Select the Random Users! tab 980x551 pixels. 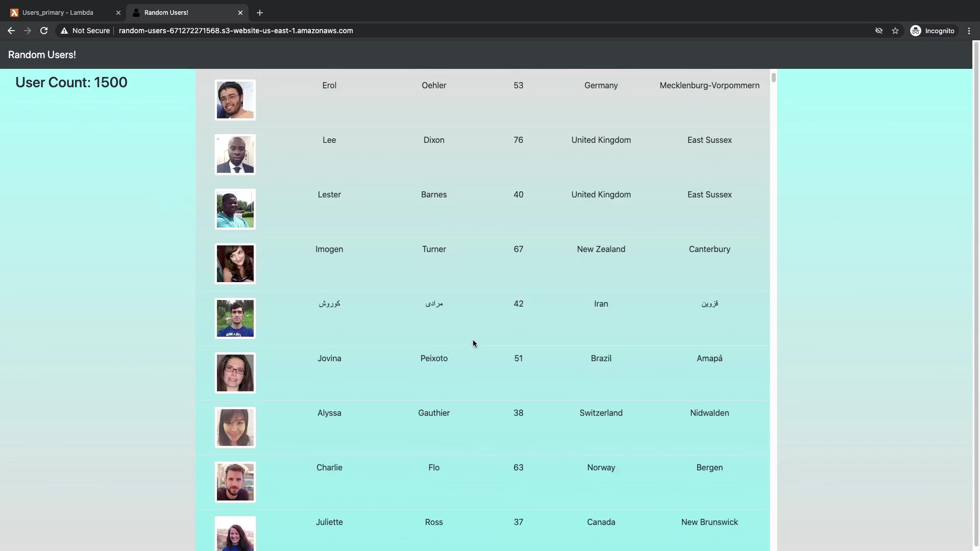click(x=166, y=13)
